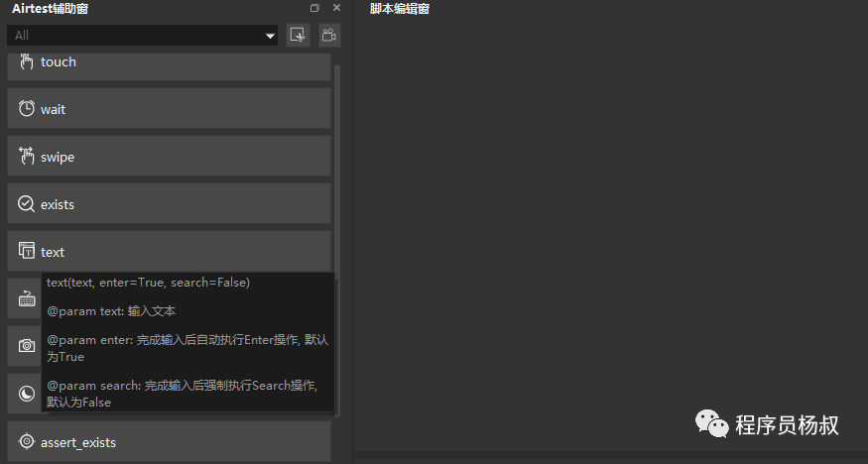Click the touch hand icon

[26, 61]
